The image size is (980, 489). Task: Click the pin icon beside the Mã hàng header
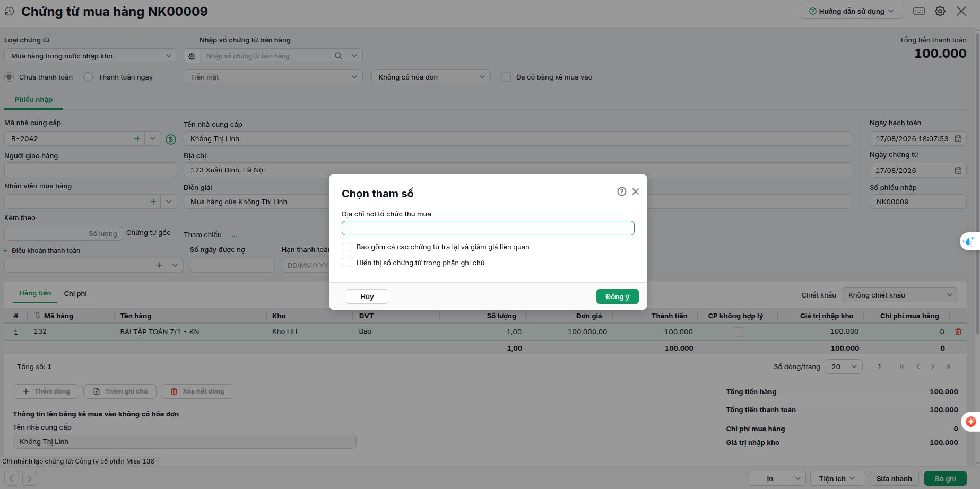click(38, 316)
